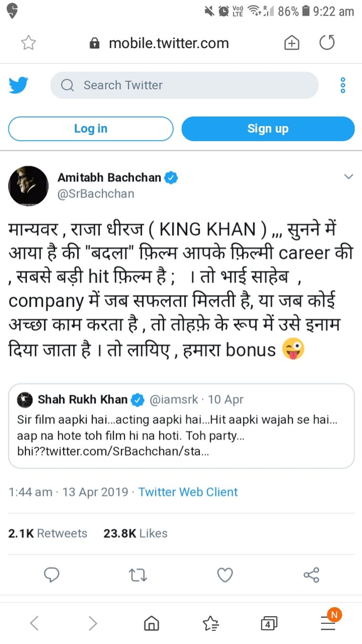Tap the add-to-home-screen plus icon
The image size is (362, 644).
point(292,43)
